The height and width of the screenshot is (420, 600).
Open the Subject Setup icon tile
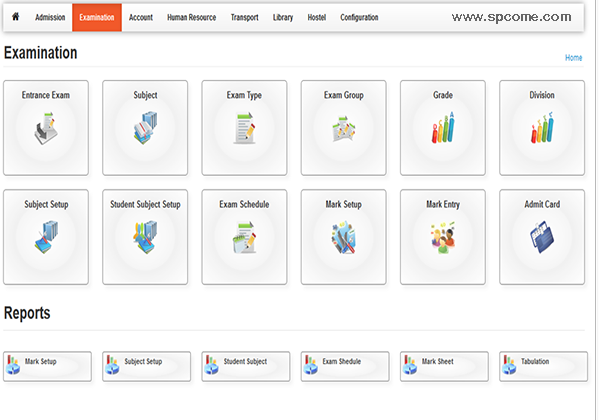pos(46,238)
